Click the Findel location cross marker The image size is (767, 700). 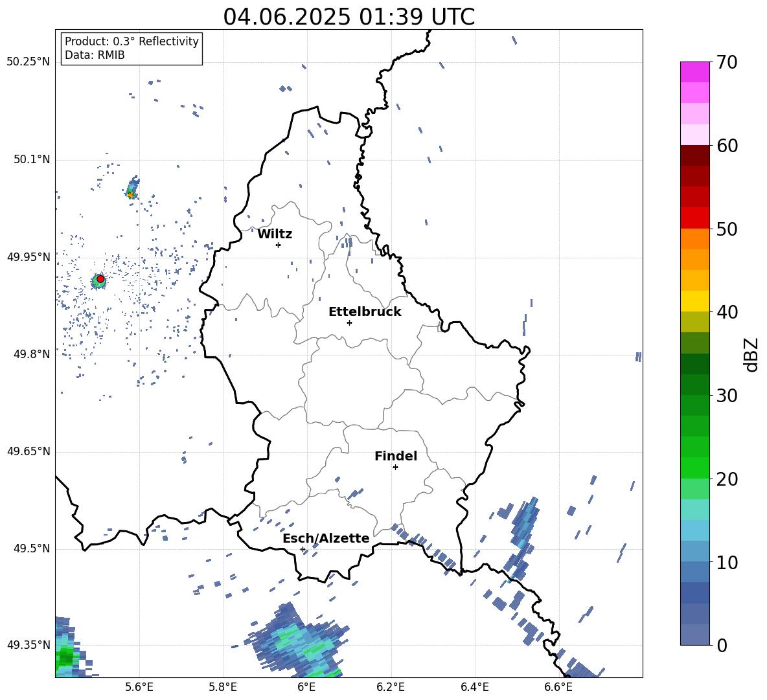point(395,468)
